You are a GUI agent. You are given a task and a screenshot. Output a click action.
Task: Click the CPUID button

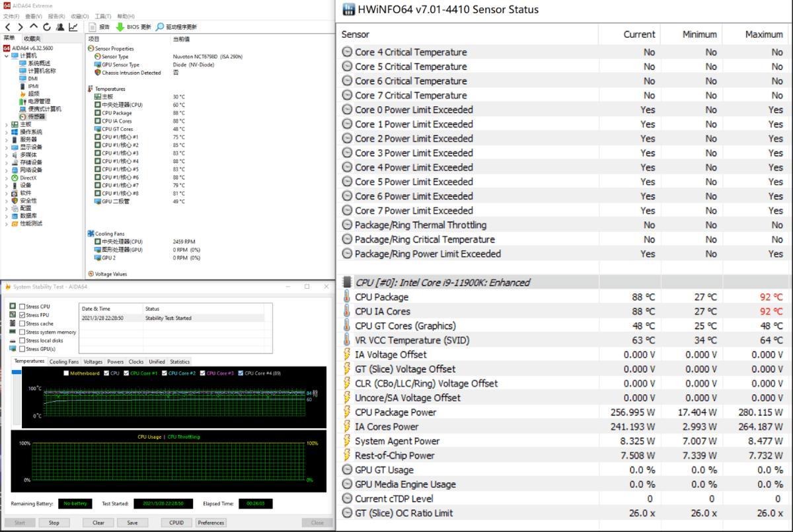pyautogui.click(x=176, y=523)
